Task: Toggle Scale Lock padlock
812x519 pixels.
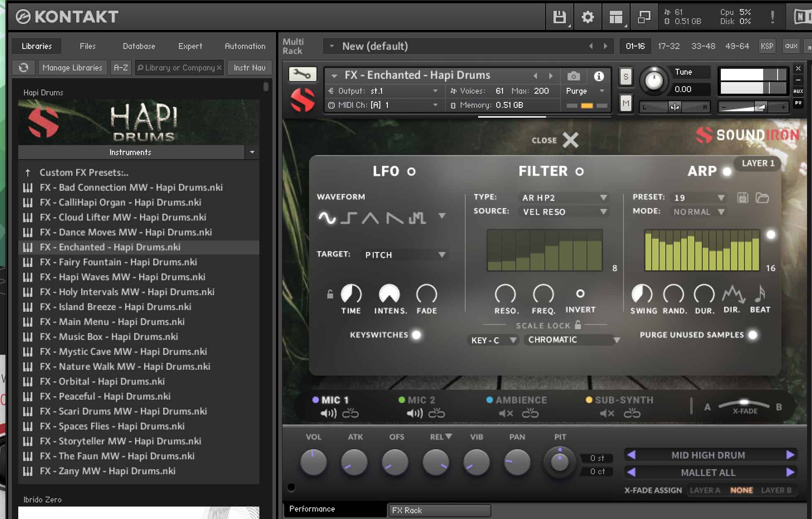Action: click(578, 325)
